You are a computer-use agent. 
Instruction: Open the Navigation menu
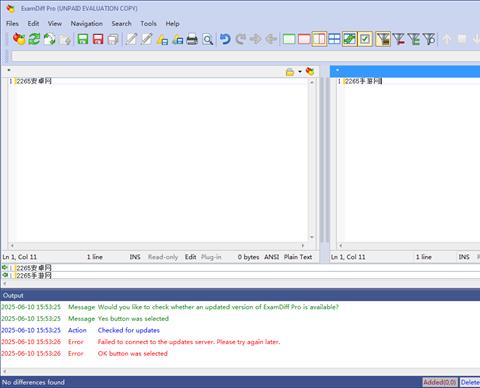click(x=87, y=24)
